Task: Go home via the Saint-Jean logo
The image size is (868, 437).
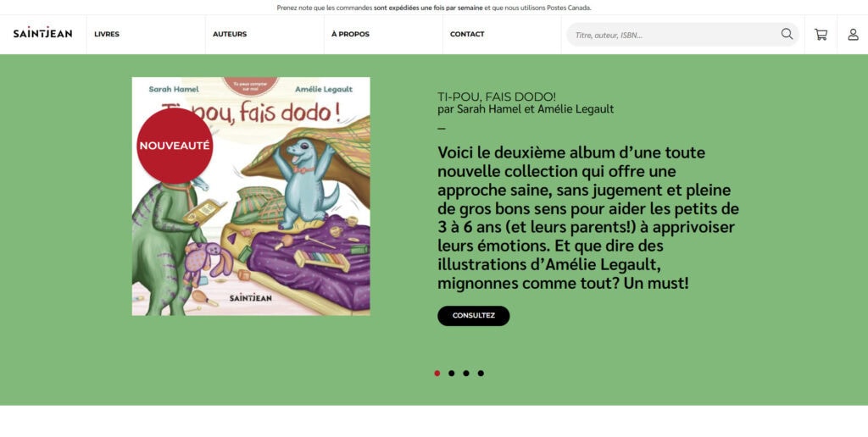Action: tap(42, 33)
